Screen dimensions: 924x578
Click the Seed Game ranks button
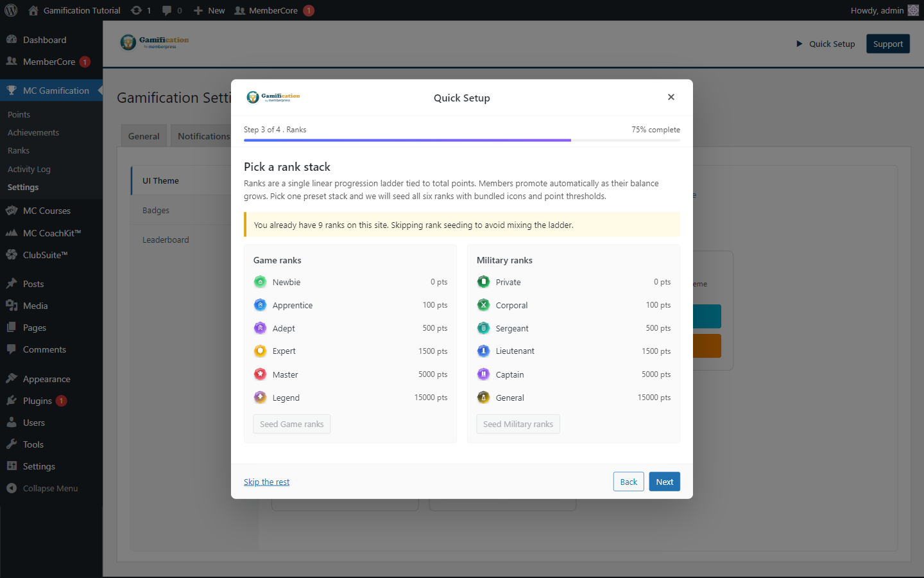(292, 424)
